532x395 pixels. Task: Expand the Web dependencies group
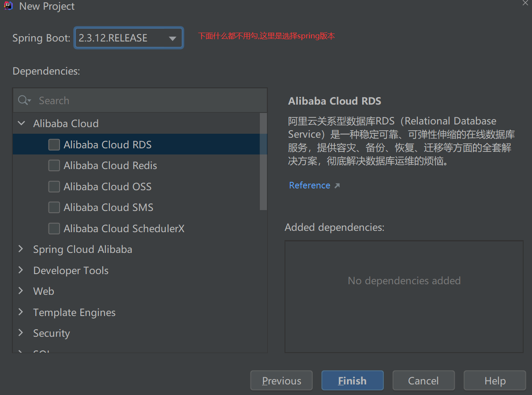click(x=21, y=291)
